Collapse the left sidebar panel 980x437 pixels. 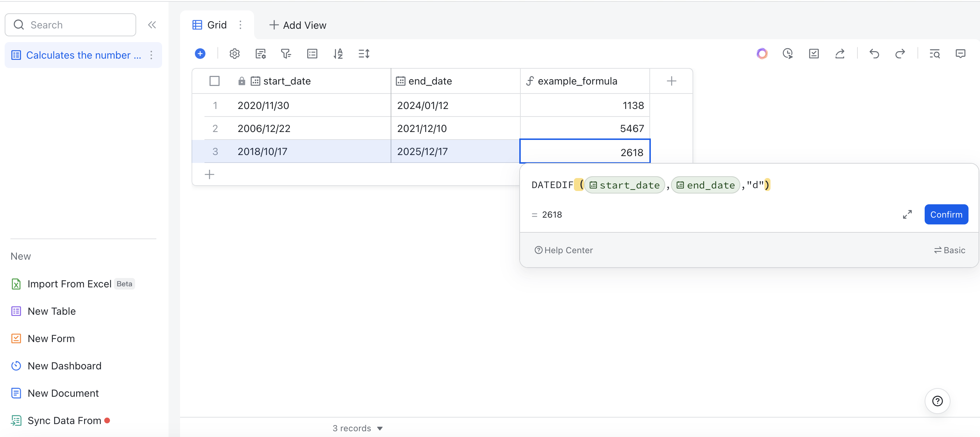click(152, 25)
